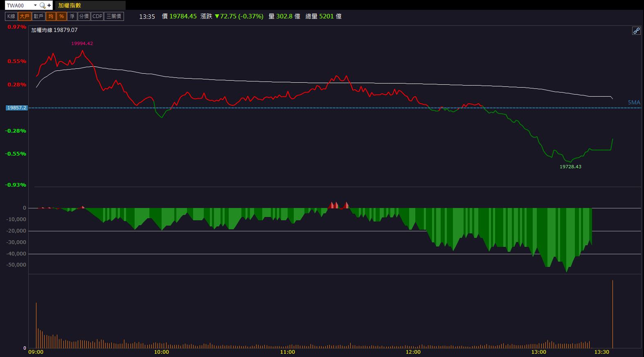Enable the 散戶 indicator
This screenshot has width=644, height=357.
pos(38,16)
